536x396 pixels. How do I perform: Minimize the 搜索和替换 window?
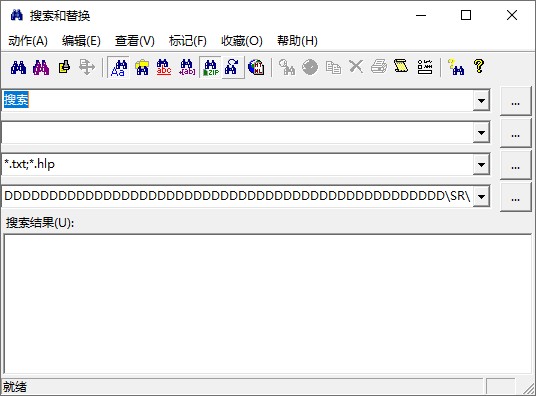tap(421, 15)
